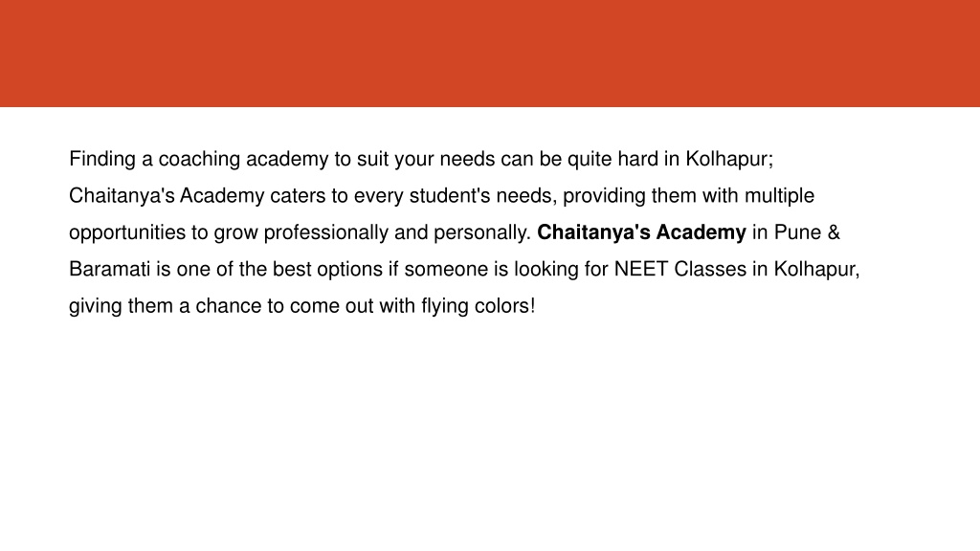
Task: Click the word multiple
Action: 779,196
